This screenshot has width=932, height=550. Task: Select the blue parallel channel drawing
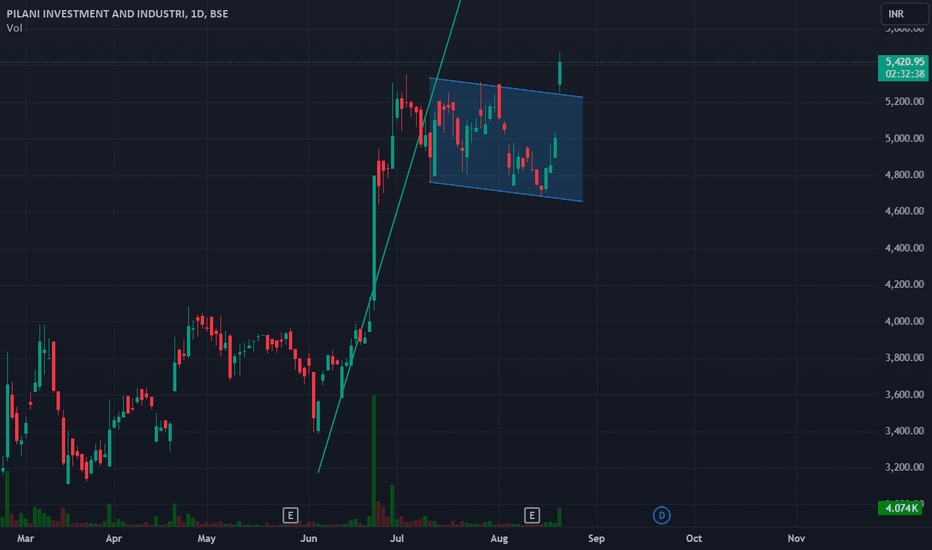pyautogui.click(x=506, y=140)
